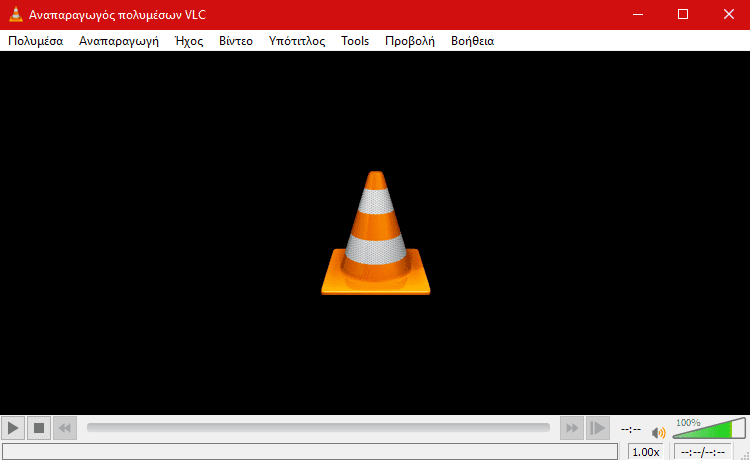750x460 pixels.
Task: Open the Υπότιτλος menu
Action: point(297,41)
